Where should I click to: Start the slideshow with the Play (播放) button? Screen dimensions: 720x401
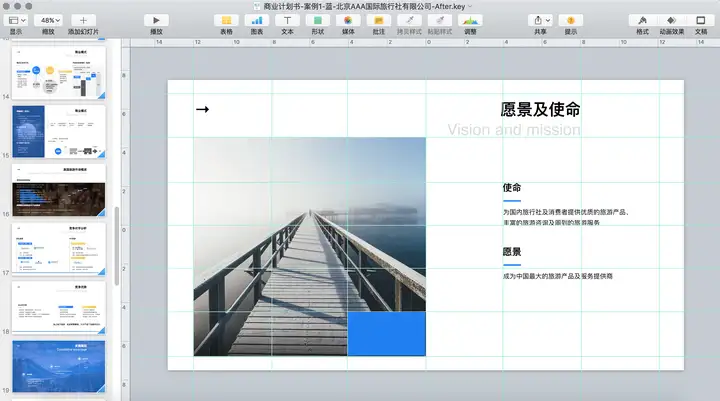pyautogui.click(x=156, y=20)
